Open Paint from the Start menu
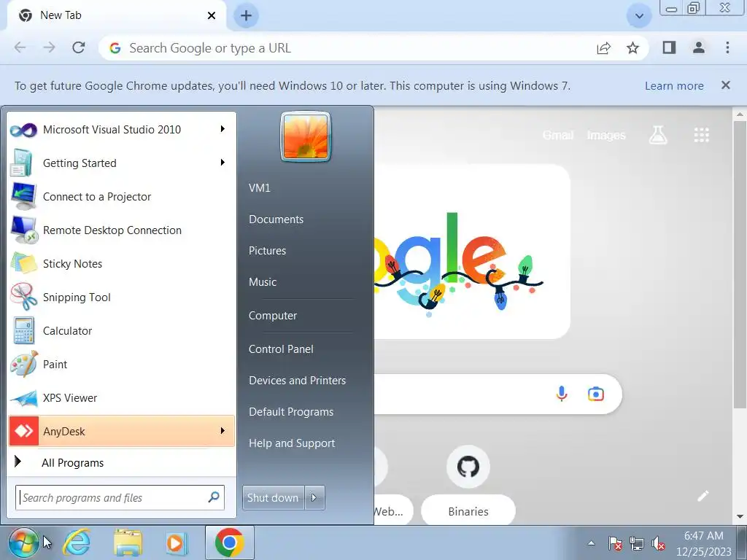The width and height of the screenshot is (747, 560). tap(122, 365)
